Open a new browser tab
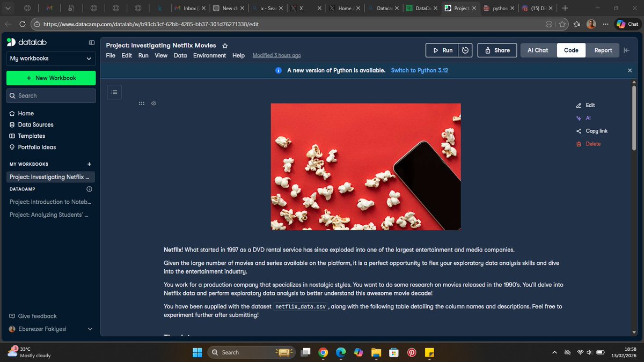 pyautogui.click(x=565, y=8)
